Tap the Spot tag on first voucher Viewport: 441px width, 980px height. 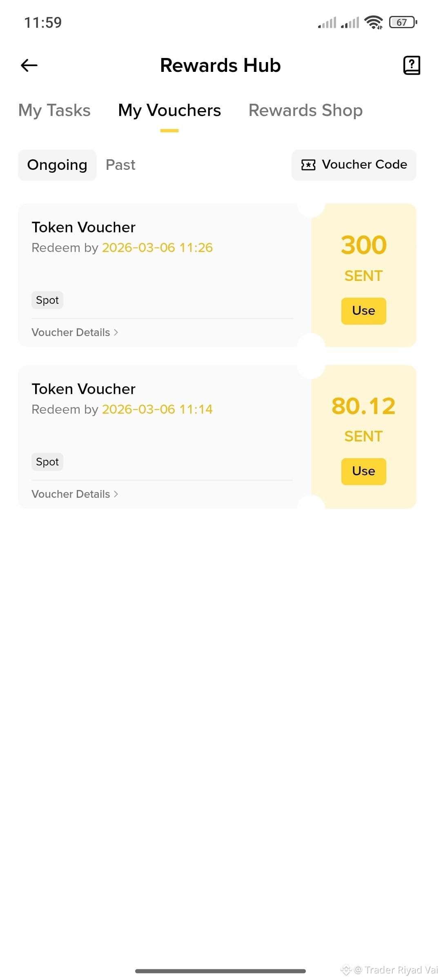(x=47, y=300)
